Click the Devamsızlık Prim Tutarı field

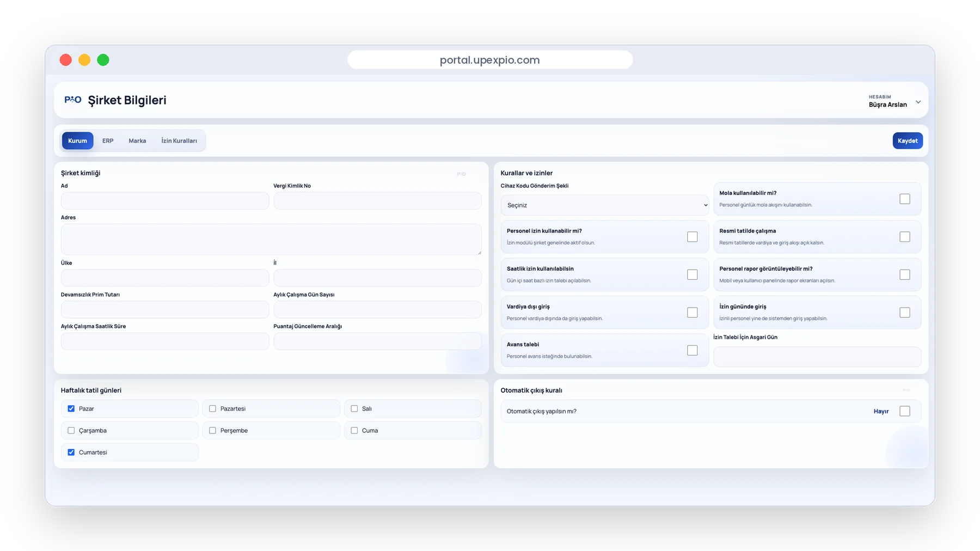165,309
